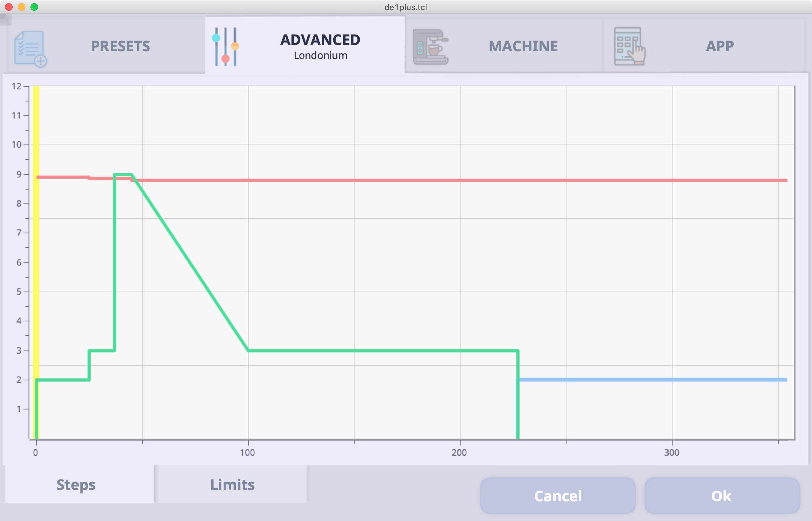Screen dimensions: 812x521
Task: Switch to the MACHINE tab
Action: 503,45
